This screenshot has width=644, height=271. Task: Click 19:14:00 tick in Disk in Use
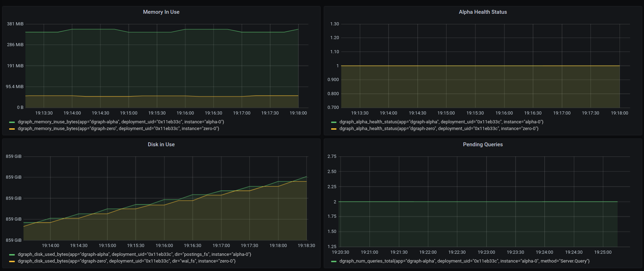click(x=50, y=246)
